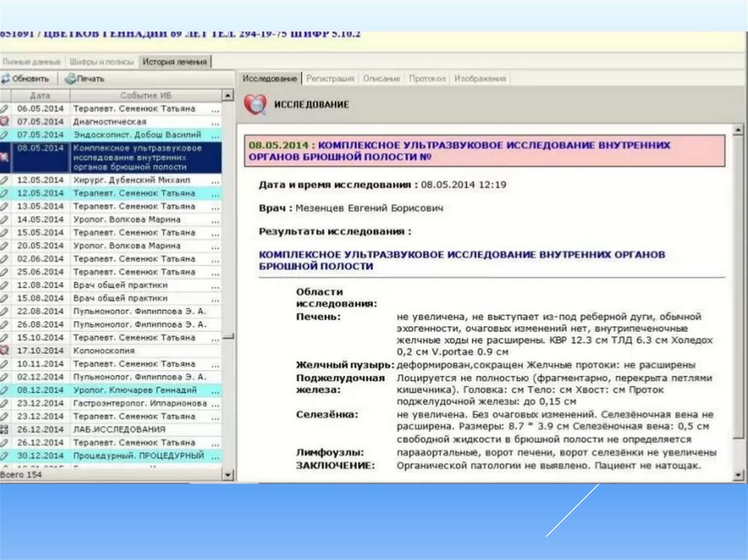Click the ИССЛЕДОВАНИЕ heart magnifier icon
The height and width of the screenshot is (560, 748).
tap(255, 104)
